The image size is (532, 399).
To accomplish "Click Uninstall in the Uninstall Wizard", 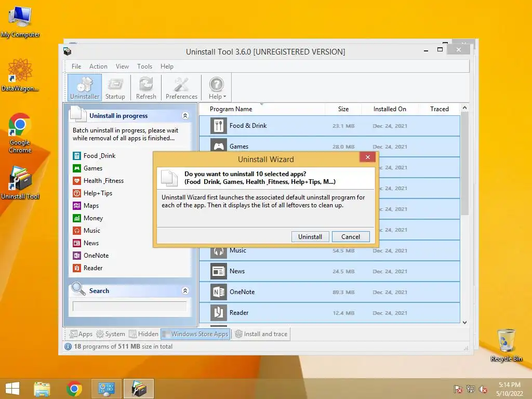I will click(310, 237).
